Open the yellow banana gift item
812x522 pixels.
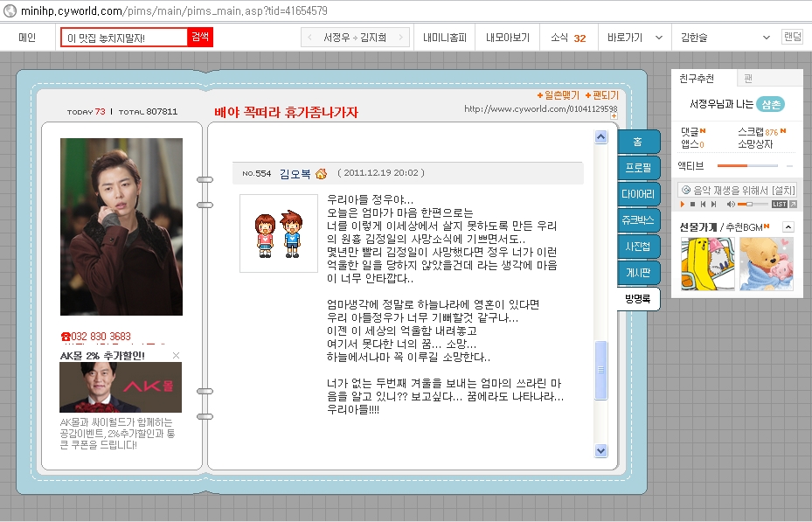pyautogui.click(x=707, y=263)
